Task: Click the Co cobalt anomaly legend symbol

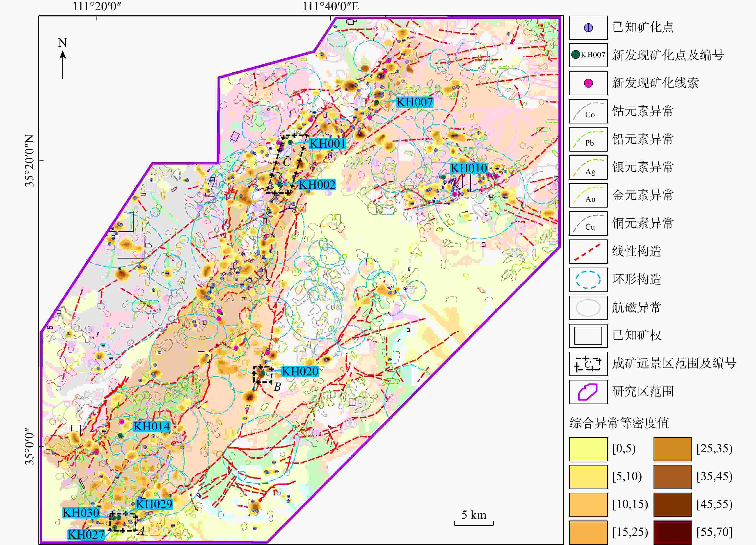Action: point(588,111)
